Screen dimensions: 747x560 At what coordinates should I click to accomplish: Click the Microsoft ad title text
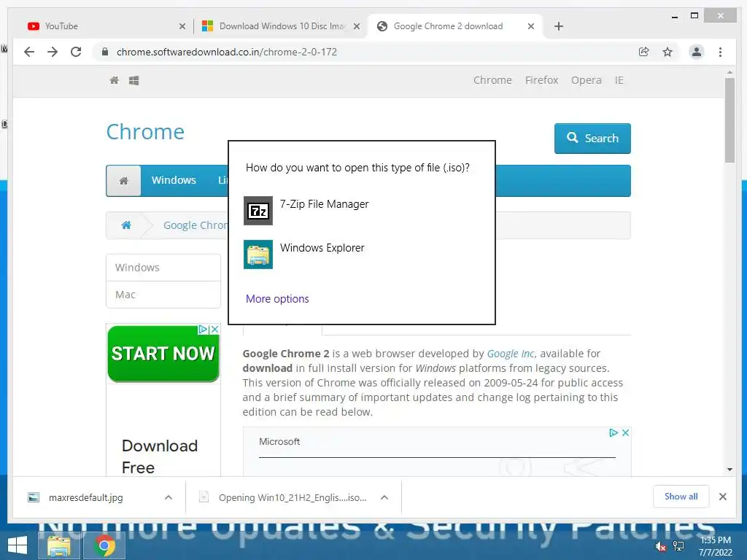[x=279, y=441]
